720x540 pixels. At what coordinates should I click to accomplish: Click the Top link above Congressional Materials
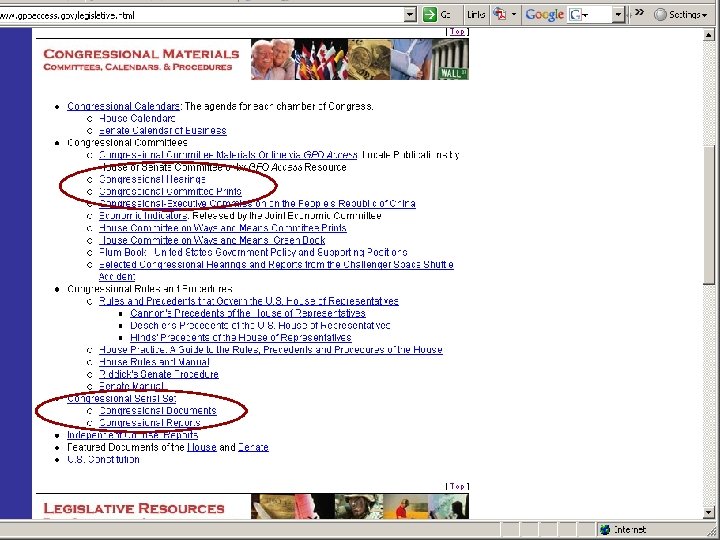pos(457,32)
